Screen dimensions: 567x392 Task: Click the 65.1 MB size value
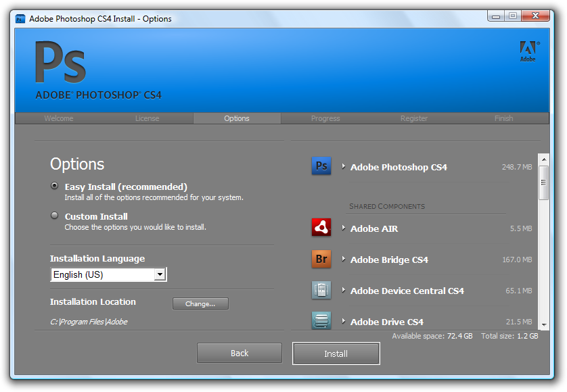[x=518, y=291]
